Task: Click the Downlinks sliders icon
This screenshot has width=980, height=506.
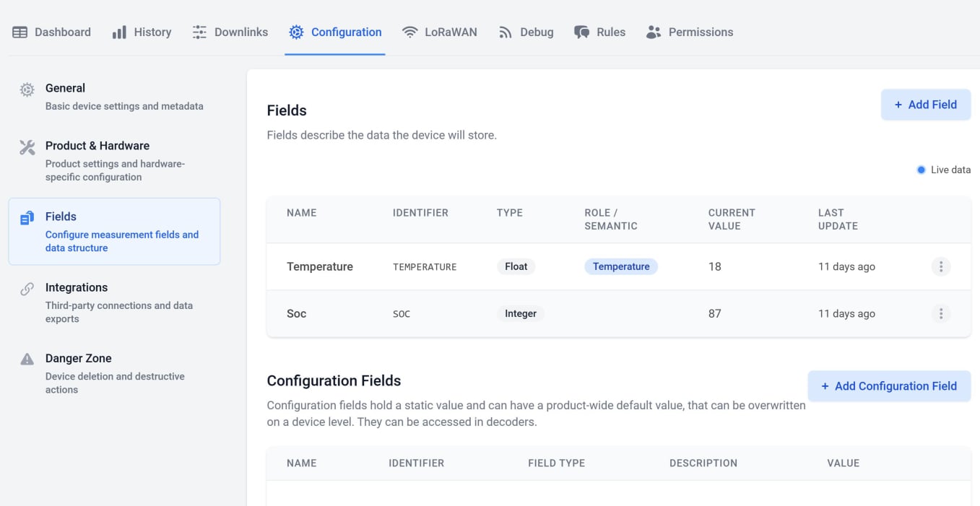Action: 199,32
